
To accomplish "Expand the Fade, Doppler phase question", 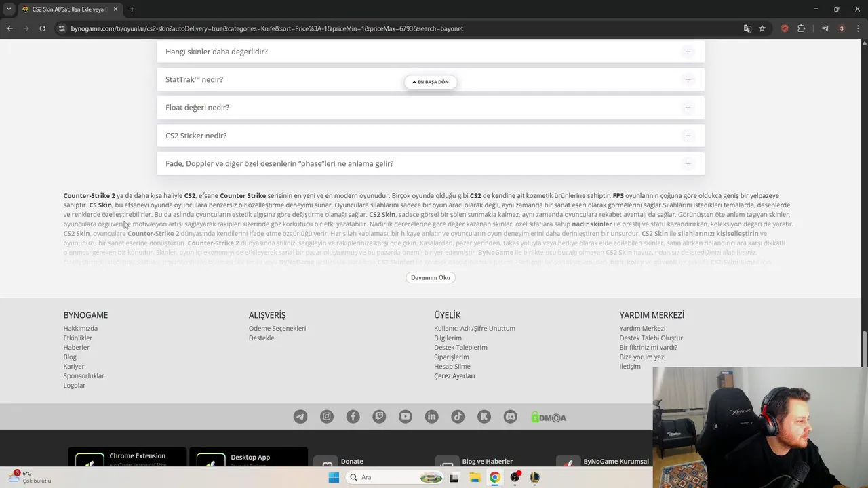I will (x=431, y=163).
